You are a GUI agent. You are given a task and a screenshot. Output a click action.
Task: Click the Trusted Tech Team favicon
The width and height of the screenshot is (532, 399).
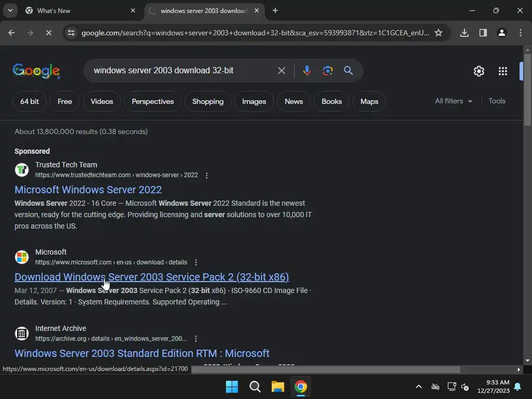coord(22,170)
